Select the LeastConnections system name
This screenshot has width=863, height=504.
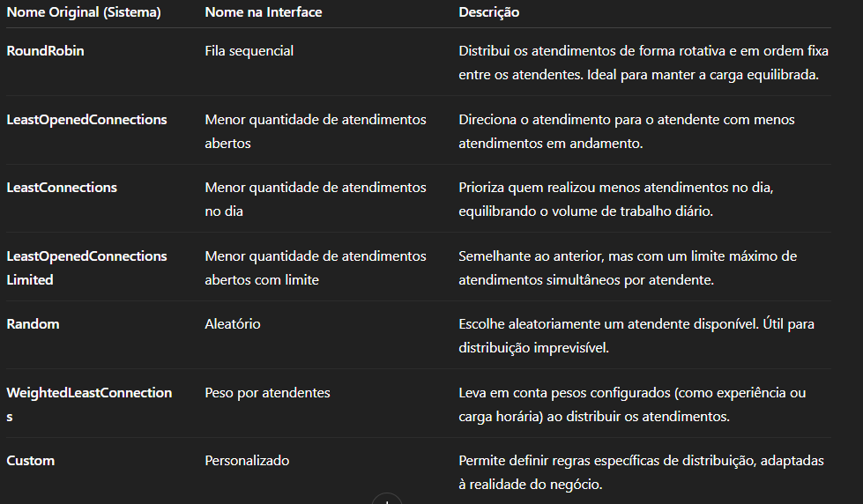[62, 188]
